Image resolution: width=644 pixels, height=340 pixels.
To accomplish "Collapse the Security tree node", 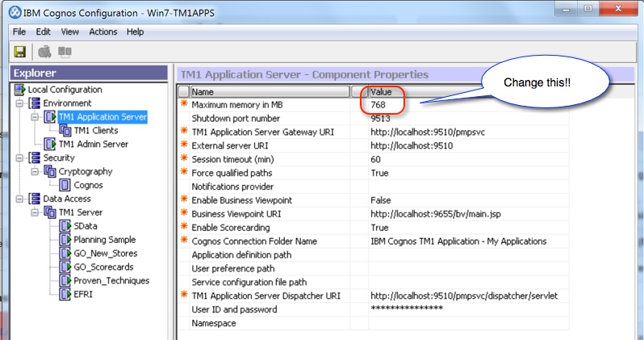I will 19,157.
